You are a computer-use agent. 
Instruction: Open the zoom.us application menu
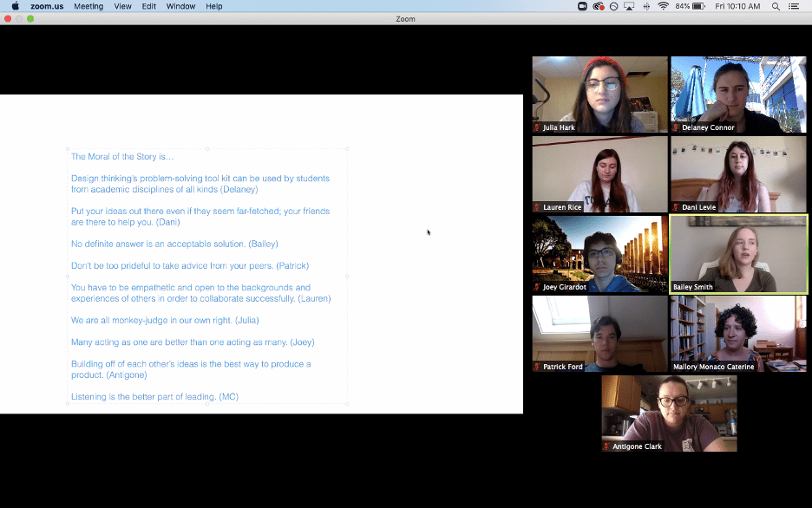[x=46, y=6]
